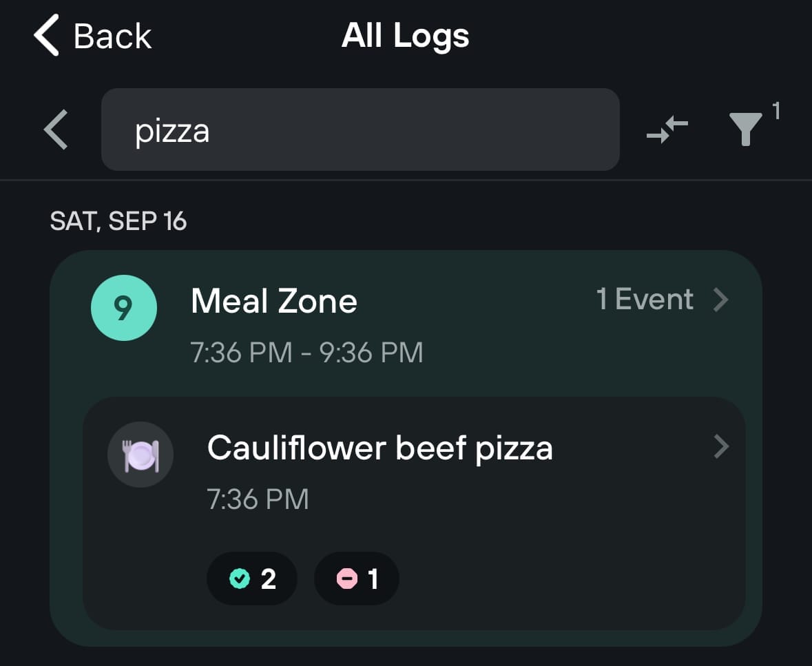The image size is (812, 666).
Task: Close search using the left chevron beside the field
Action: [56, 129]
